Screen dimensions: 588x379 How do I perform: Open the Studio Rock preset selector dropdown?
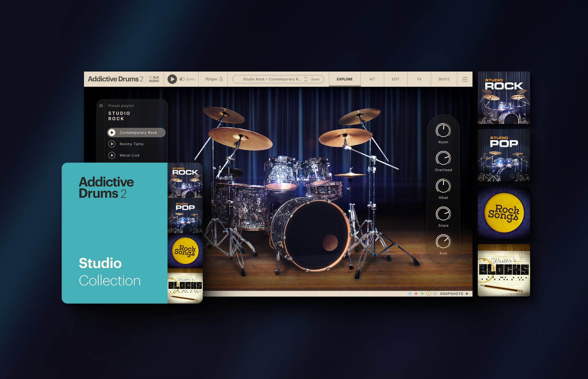click(271, 79)
